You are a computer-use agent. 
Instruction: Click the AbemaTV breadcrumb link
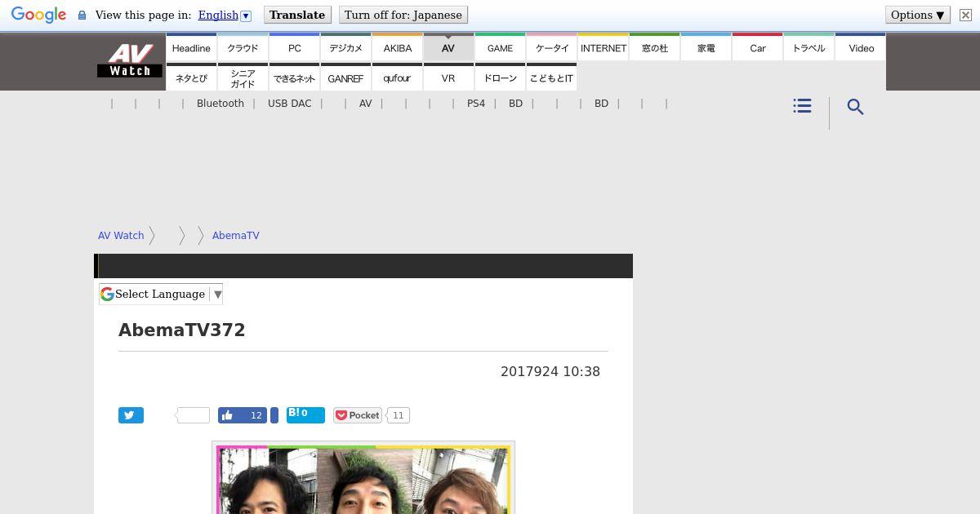click(x=236, y=236)
